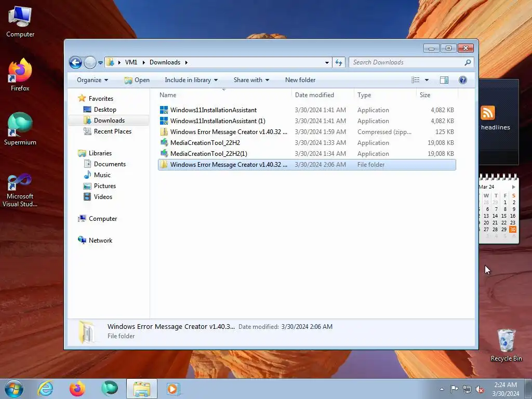Sort by the Name column header
This screenshot has height=399, width=532.
(223, 96)
